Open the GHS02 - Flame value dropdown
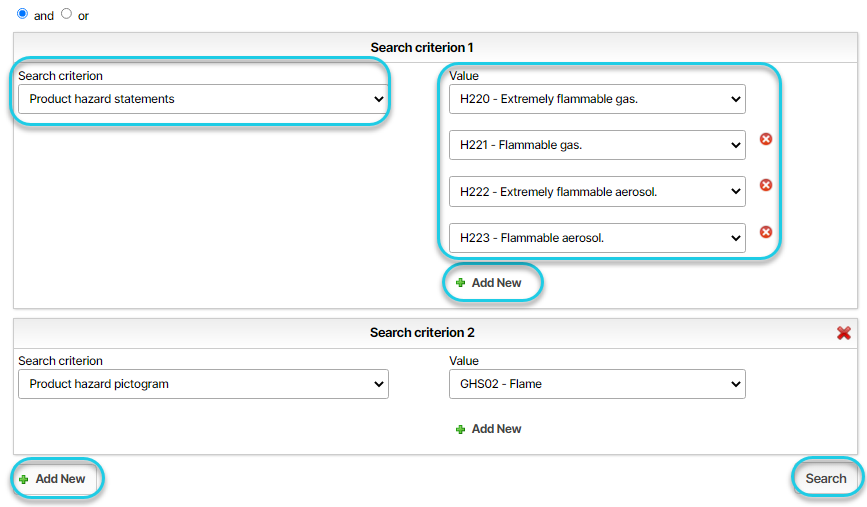The height and width of the screenshot is (507, 867). click(x=597, y=384)
